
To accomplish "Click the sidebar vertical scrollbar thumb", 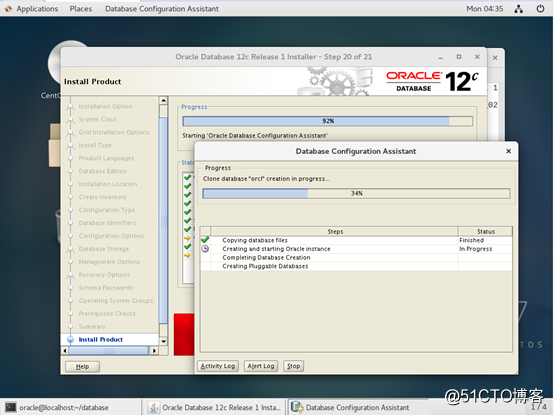I will tap(163, 221).
